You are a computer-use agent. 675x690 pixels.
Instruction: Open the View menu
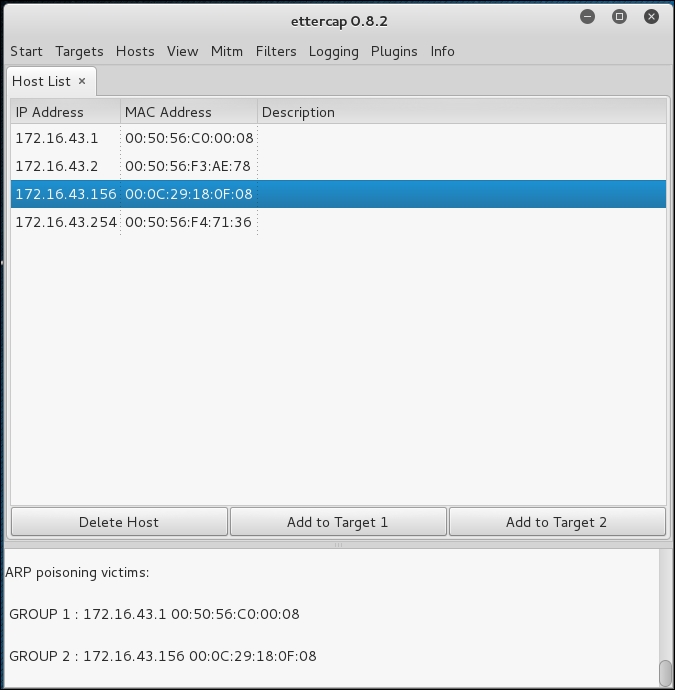pos(182,51)
